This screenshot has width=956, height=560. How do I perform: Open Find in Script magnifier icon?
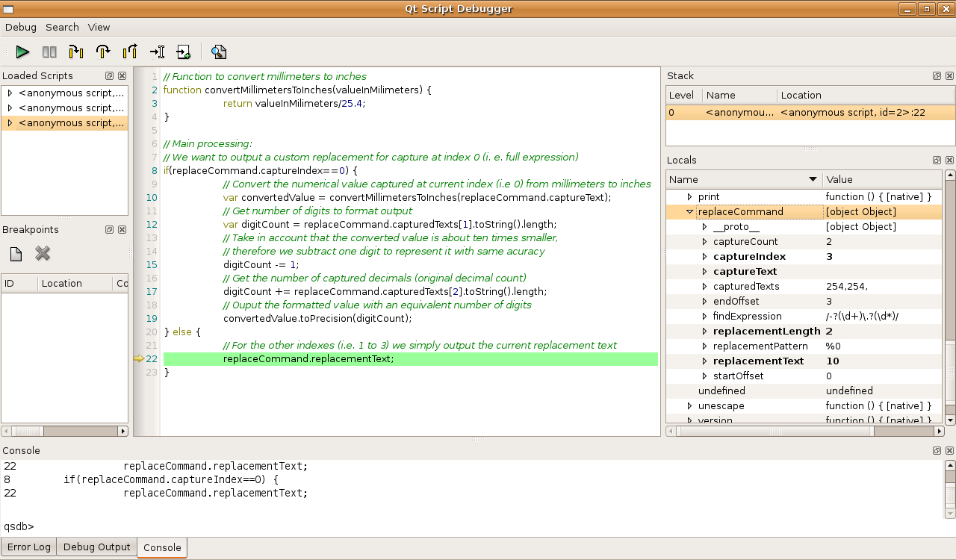[218, 52]
